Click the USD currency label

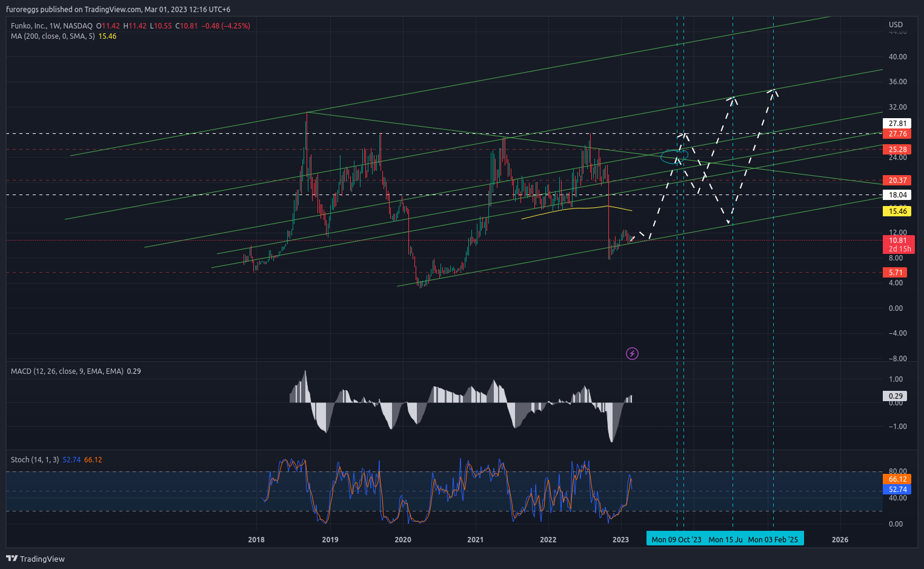point(896,25)
